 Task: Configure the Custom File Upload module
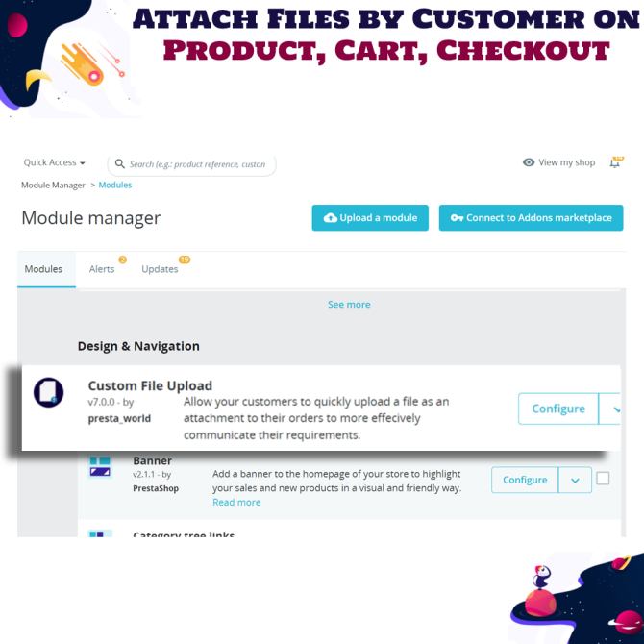point(558,409)
